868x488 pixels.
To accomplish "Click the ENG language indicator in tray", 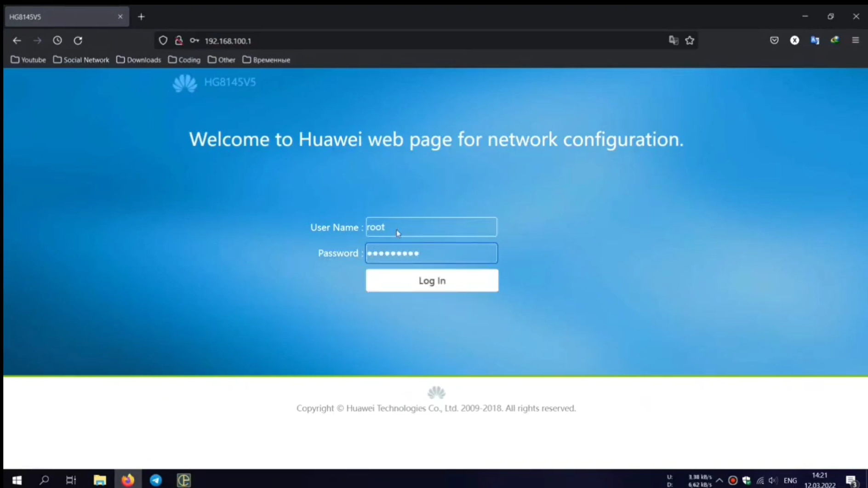I will (x=790, y=480).
